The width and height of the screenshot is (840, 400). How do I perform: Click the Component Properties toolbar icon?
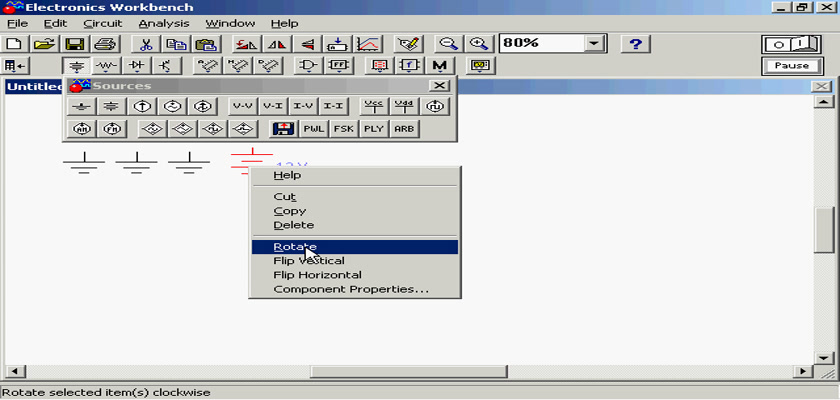point(409,44)
